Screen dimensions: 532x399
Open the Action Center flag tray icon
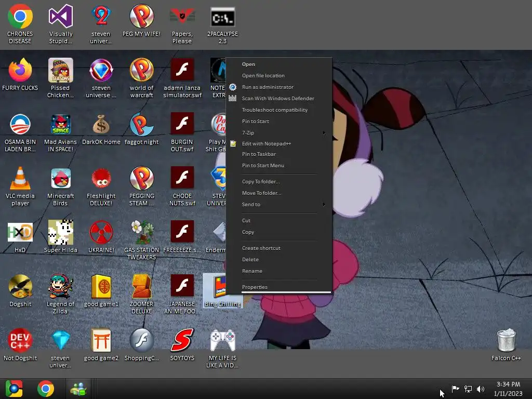click(x=455, y=389)
